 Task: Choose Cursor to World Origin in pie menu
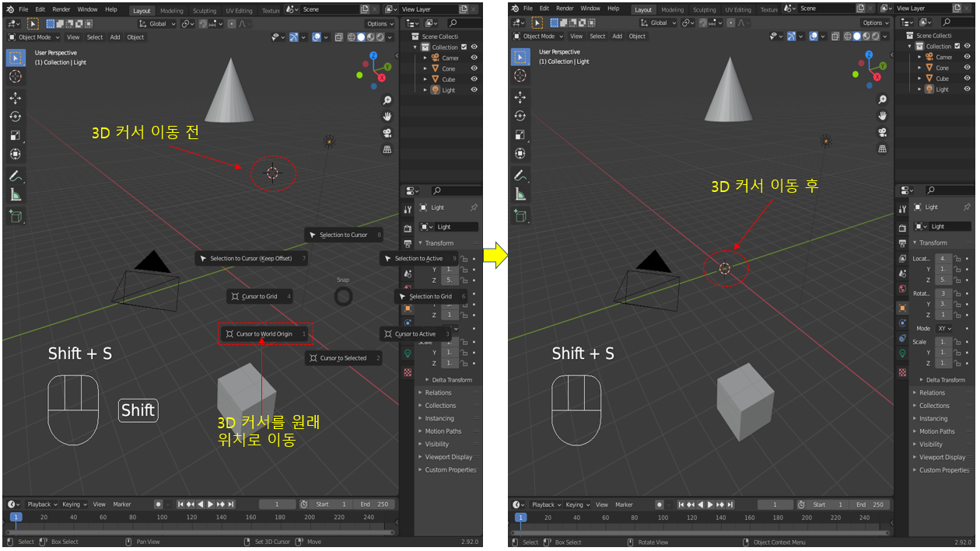tap(264, 334)
